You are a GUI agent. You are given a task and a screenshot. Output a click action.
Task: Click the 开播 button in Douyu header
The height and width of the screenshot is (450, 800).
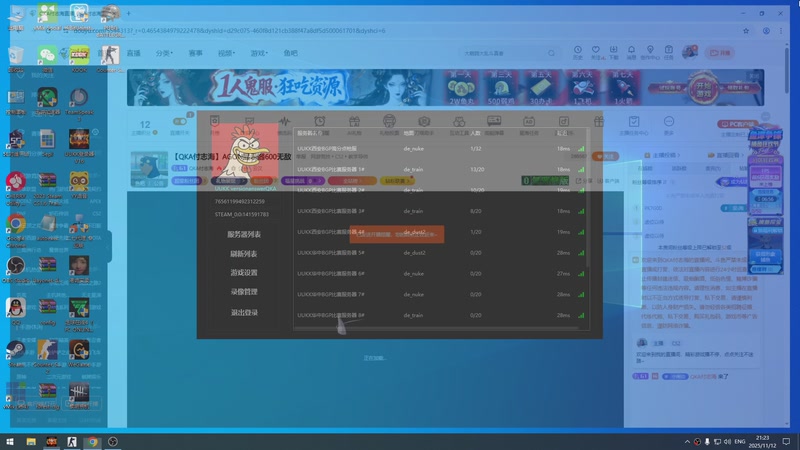pos(720,53)
